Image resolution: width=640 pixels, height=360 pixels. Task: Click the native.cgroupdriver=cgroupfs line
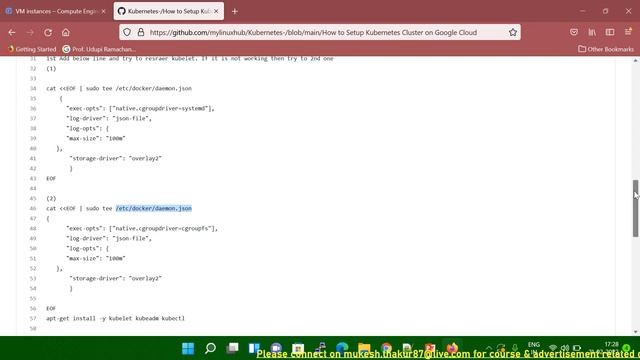pos(142,228)
